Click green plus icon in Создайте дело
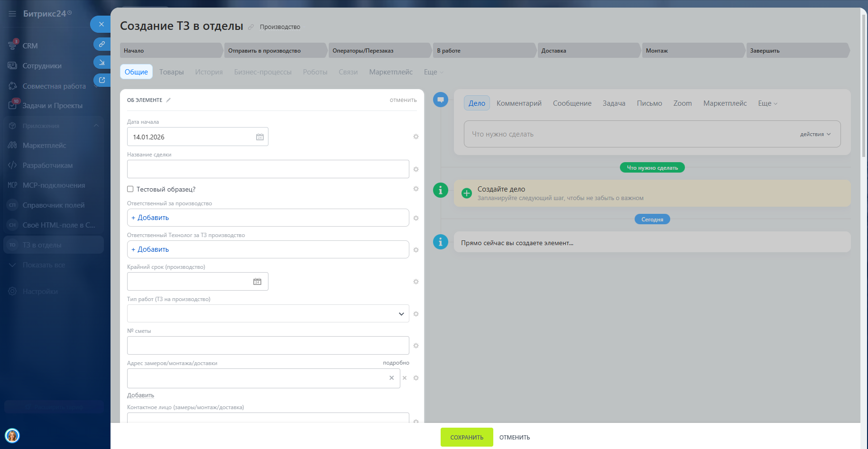Screen dimensions: 868x449 click(x=467, y=193)
